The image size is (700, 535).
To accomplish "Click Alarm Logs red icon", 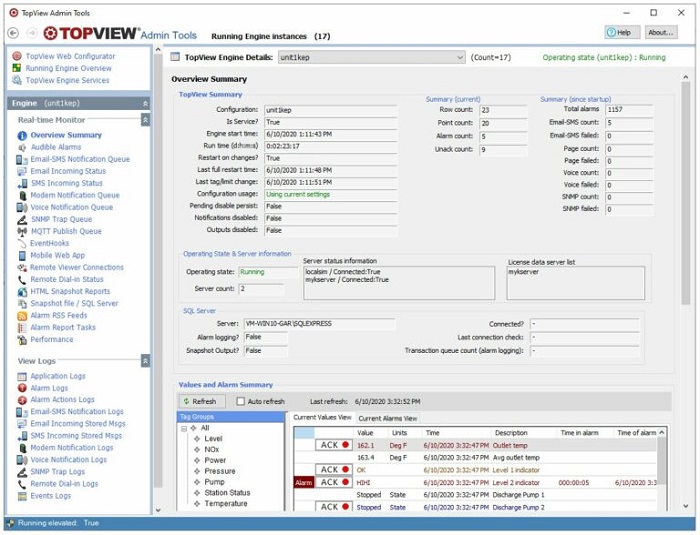I will tap(22, 388).
